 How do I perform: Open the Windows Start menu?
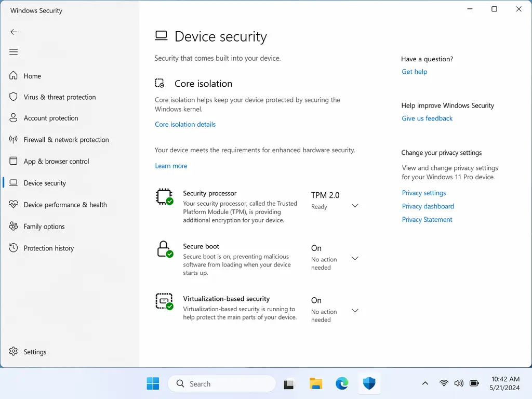pos(153,383)
